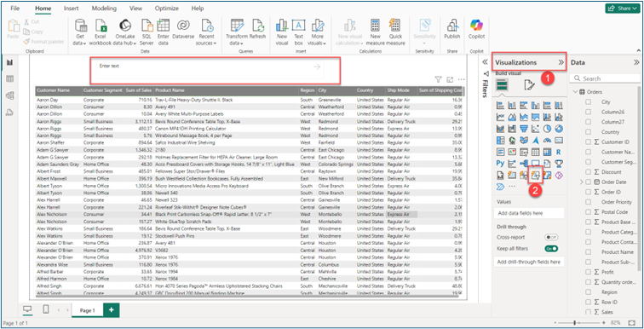Image resolution: width=644 pixels, height=329 pixels.
Task: Check the Country field checkbox
Action: pyautogui.click(x=588, y=132)
